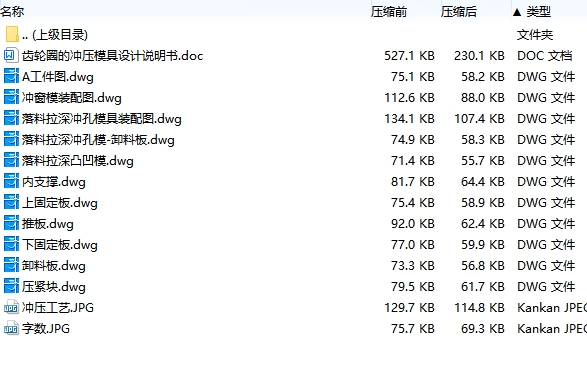The height and width of the screenshot is (384, 587).
Task: Click the 112.6 KB original size value
Action: [x=409, y=98]
